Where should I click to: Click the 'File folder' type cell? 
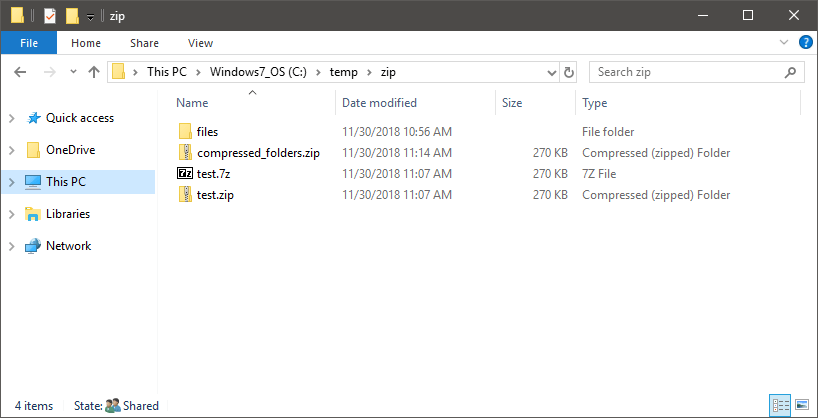[608, 132]
